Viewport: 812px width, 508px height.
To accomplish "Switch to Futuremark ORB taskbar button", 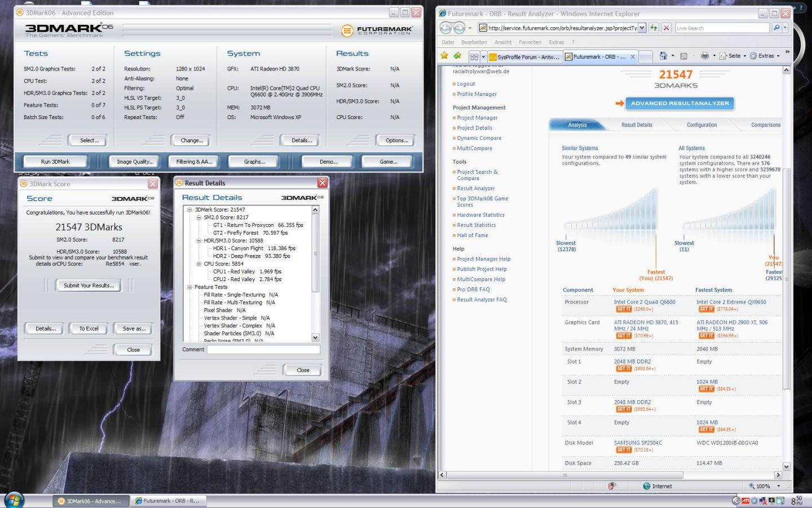I will pos(168,501).
